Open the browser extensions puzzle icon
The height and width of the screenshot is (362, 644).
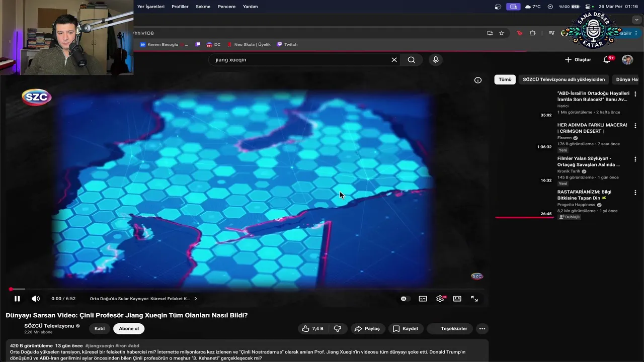point(533,33)
